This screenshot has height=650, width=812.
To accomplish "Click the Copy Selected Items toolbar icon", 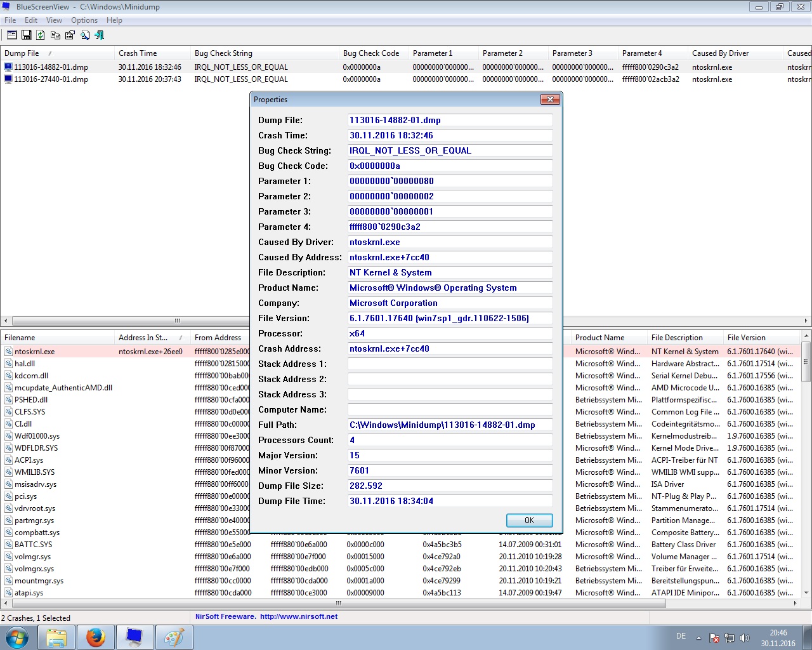I will pyautogui.click(x=55, y=35).
